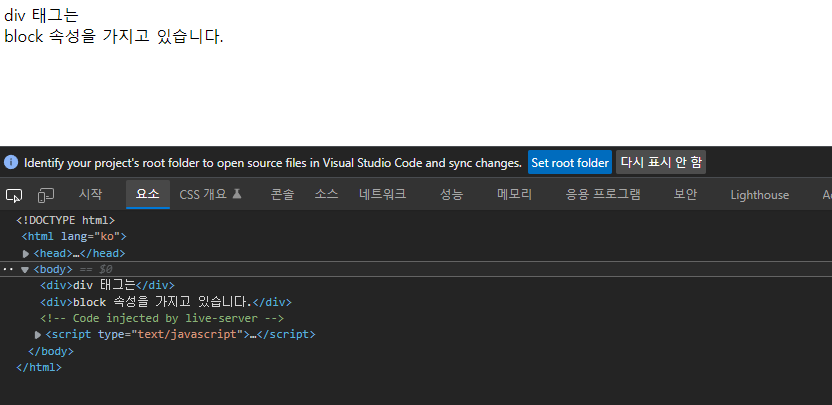This screenshot has width=832, height=405.
Task: Go to the 성능 tab
Action: 451,194
